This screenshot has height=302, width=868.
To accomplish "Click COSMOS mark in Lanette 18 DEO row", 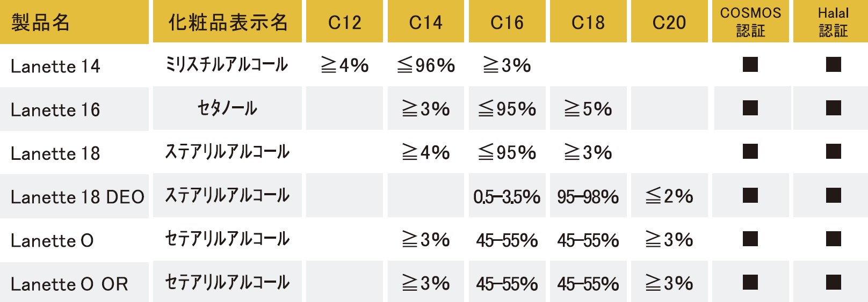I will coord(750,195).
